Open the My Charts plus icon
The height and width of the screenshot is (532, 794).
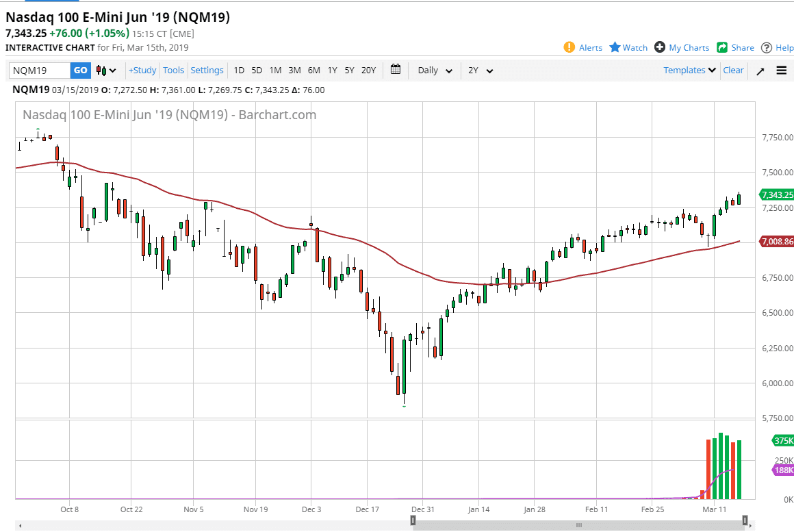click(661, 48)
